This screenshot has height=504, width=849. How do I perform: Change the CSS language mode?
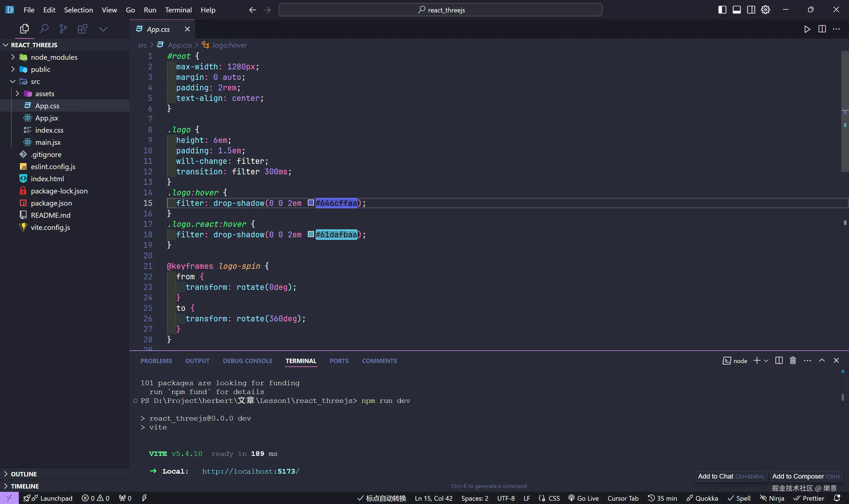coord(554,498)
